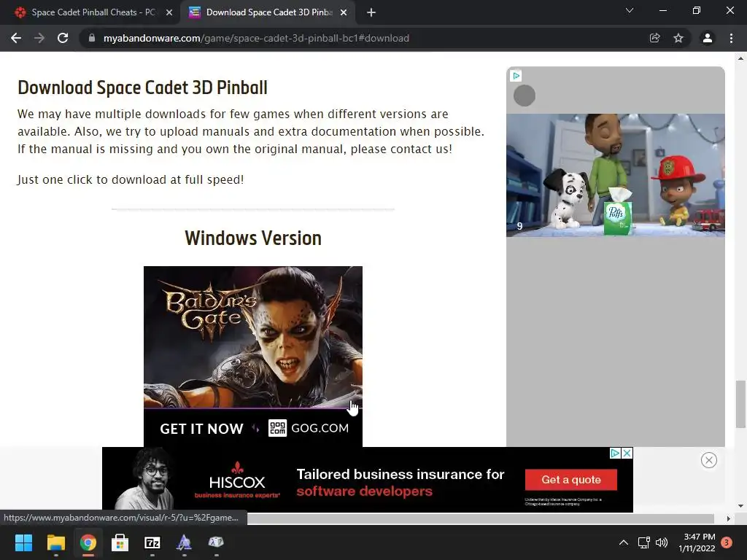Open the network status tray icon

(644, 542)
